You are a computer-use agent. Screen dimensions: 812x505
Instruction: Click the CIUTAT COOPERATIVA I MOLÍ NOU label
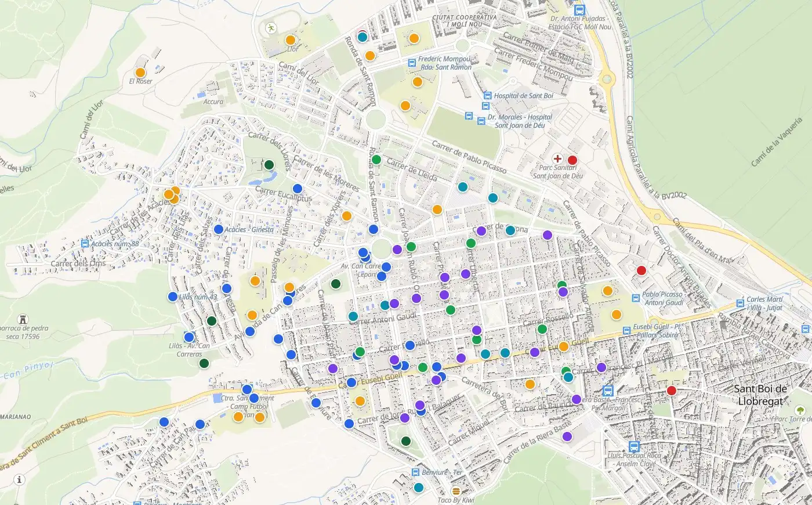pyautogui.click(x=465, y=21)
